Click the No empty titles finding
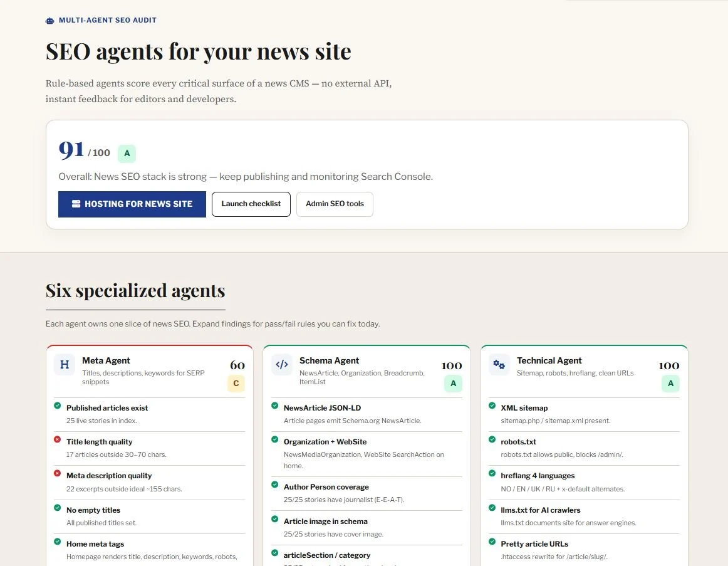The width and height of the screenshot is (728, 566). coord(93,510)
